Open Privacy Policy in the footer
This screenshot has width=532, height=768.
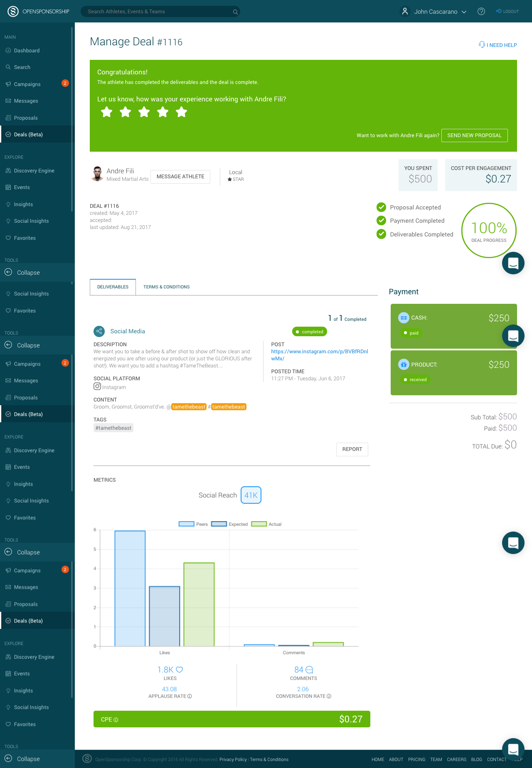coord(233,759)
